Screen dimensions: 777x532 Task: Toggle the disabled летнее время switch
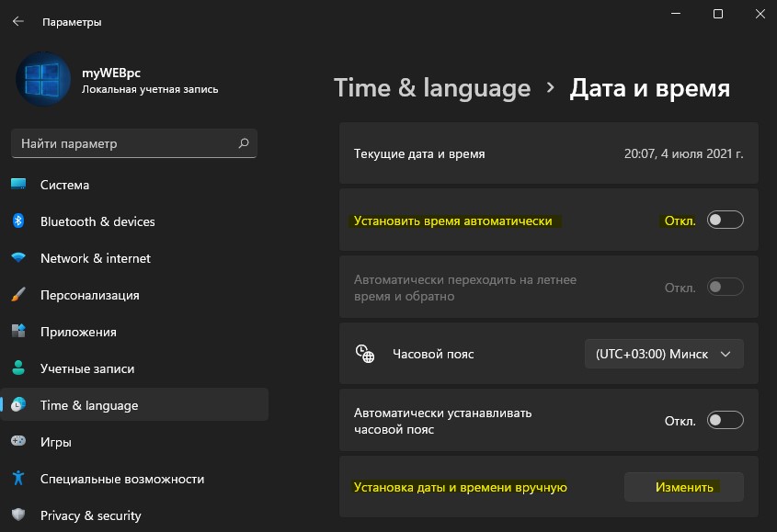click(725, 287)
